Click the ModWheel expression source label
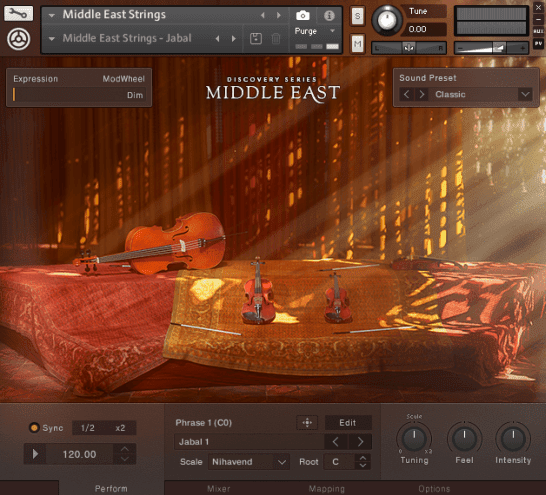546x495 pixels. click(x=123, y=79)
